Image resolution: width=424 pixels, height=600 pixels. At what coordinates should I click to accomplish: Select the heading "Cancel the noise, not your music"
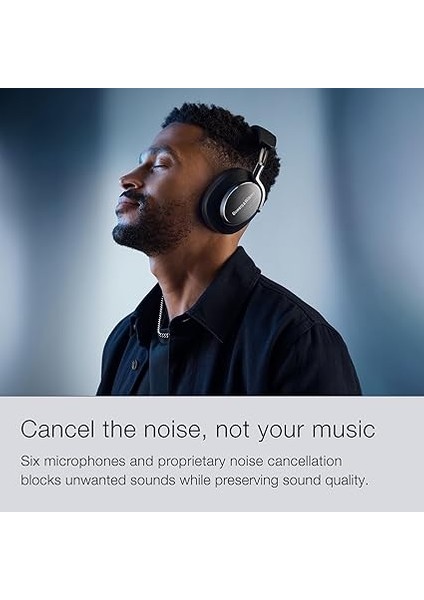pos(197,430)
